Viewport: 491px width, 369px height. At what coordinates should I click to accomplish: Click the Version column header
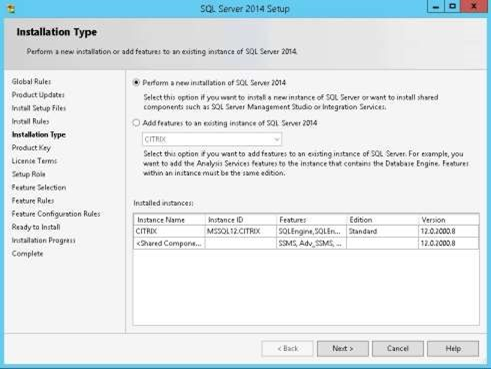[449, 220]
